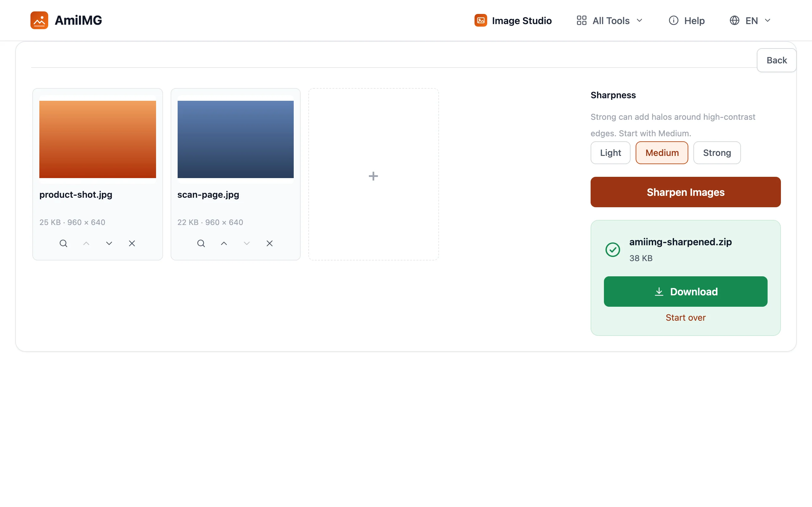
Task: Preview product-shot.jpg with the magnifier icon
Action: 63,243
